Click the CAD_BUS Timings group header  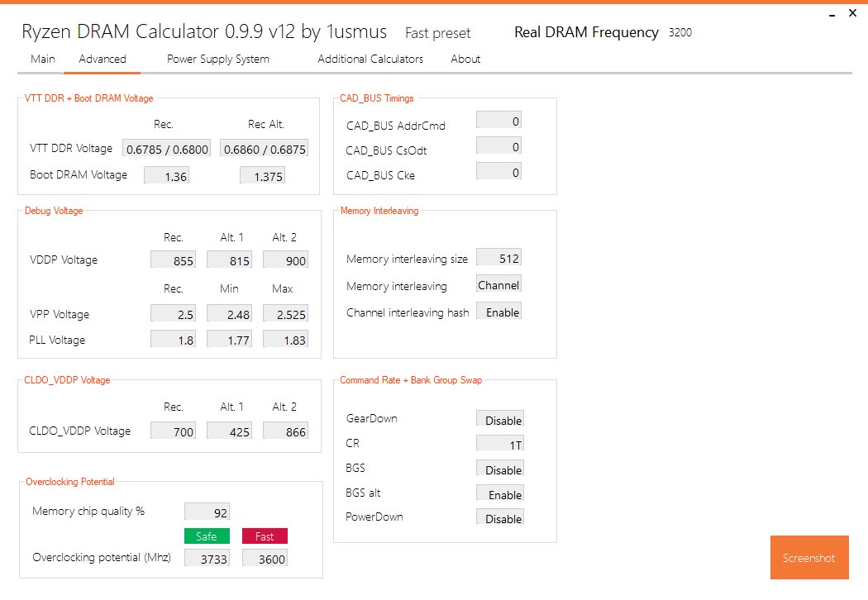(376, 98)
